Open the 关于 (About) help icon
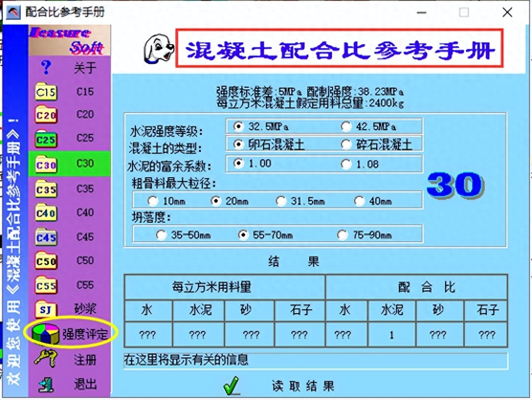This screenshot has height=400, width=532. pyautogui.click(x=45, y=67)
